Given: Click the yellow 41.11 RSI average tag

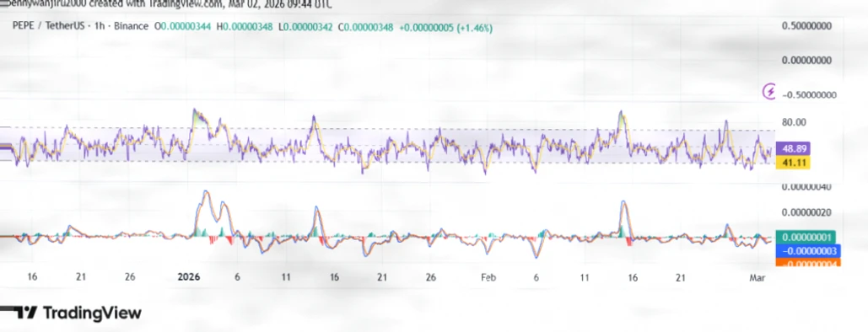Looking at the screenshot, I should coord(793,163).
